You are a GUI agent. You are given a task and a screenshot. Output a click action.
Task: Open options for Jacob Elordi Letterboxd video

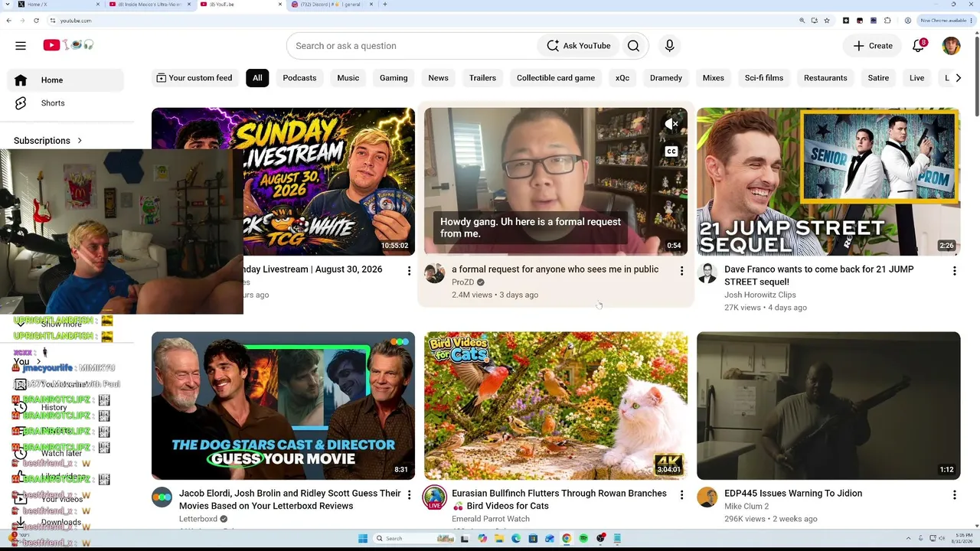click(x=409, y=495)
